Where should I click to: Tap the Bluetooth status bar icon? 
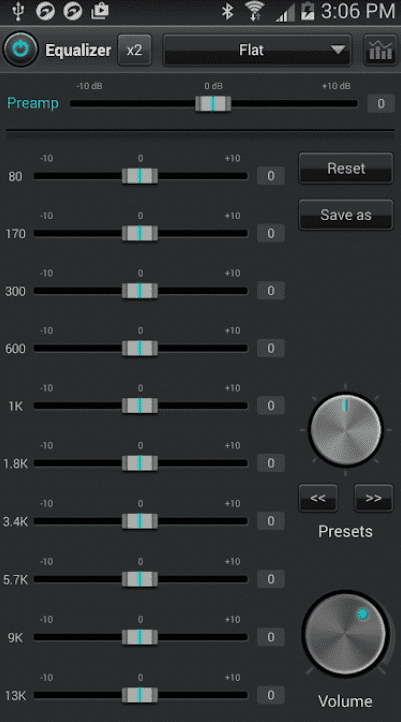227,12
